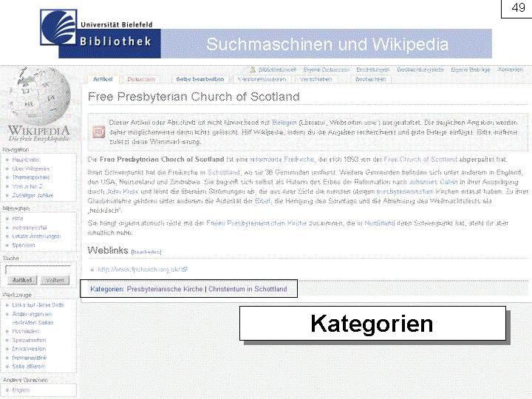Viewport: 532px width, 399px height.
Task: Follow the presbyterianischen link
Action: [405, 191]
